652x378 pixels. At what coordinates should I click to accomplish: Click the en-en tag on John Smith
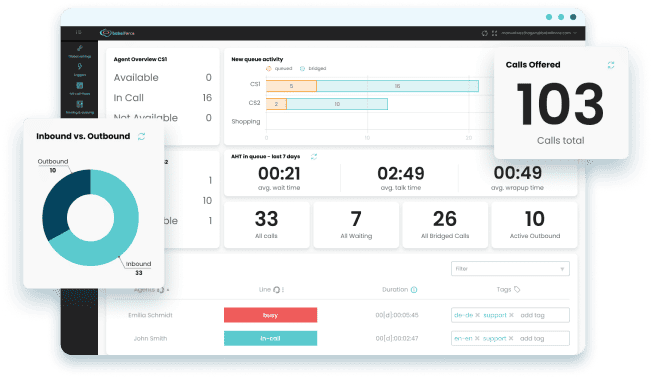[x=463, y=338]
